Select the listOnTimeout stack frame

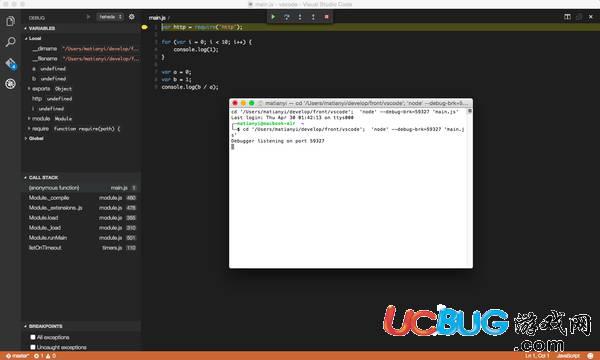82,248
